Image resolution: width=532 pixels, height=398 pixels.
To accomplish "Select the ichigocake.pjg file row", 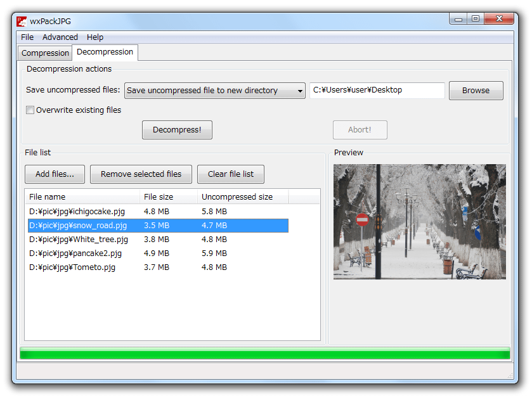I will tap(158, 212).
